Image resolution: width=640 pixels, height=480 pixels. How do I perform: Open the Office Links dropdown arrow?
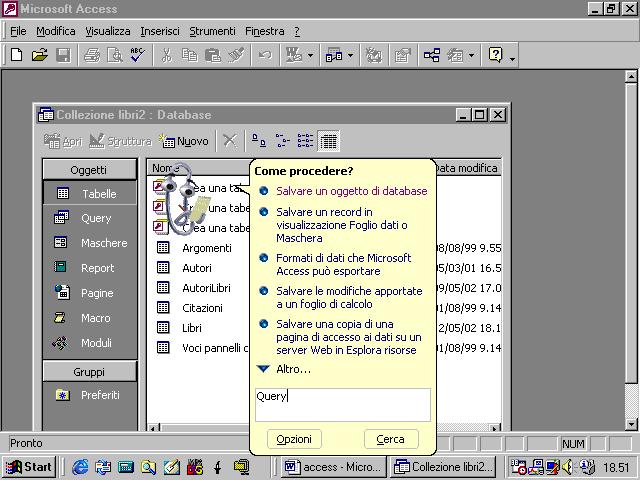click(310, 55)
